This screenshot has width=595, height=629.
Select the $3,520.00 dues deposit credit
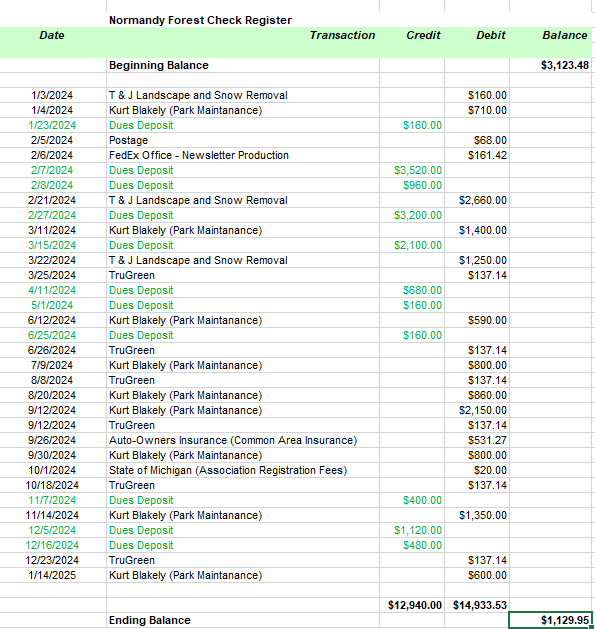coord(412,170)
